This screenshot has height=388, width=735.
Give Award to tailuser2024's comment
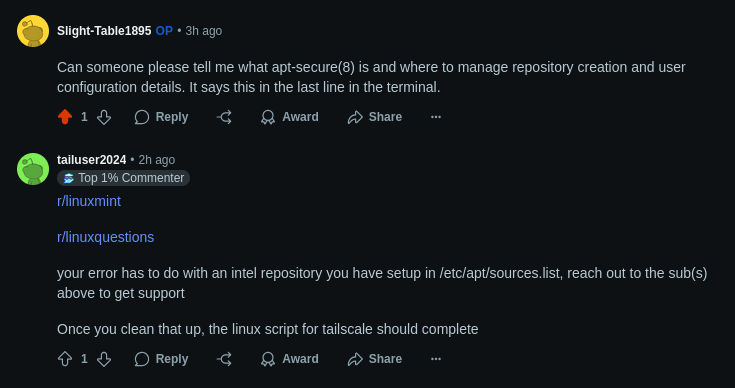coord(290,359)
